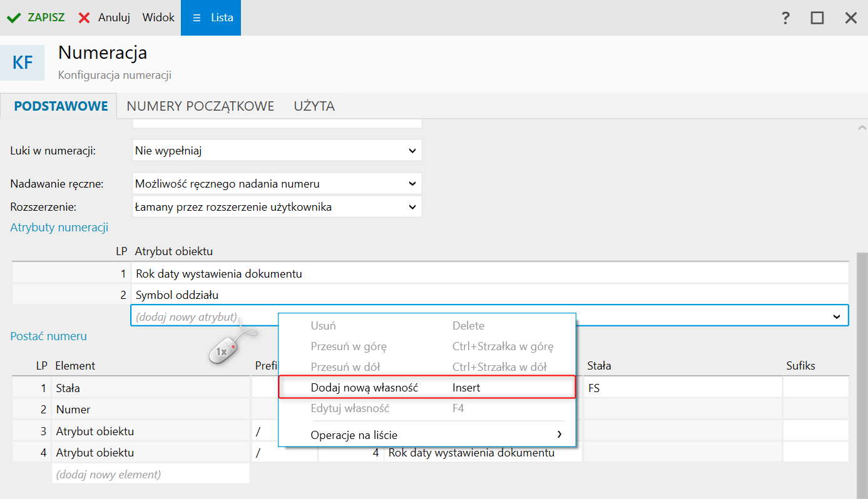
Task: Maximize the window using the square icon
Action: (x=817, y=18)
